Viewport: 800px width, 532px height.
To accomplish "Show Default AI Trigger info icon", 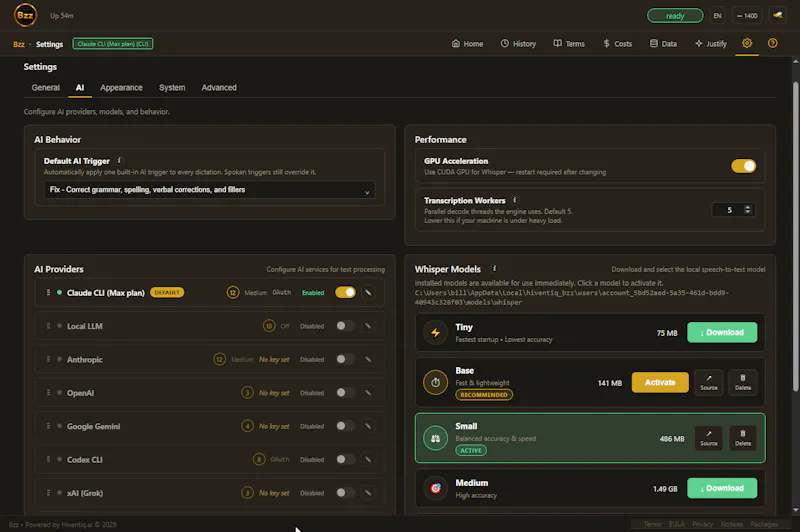I will tap(119, 161).
